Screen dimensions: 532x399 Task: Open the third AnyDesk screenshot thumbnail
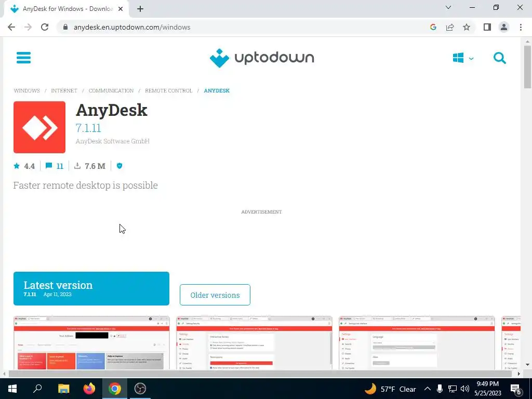point(417,343)
